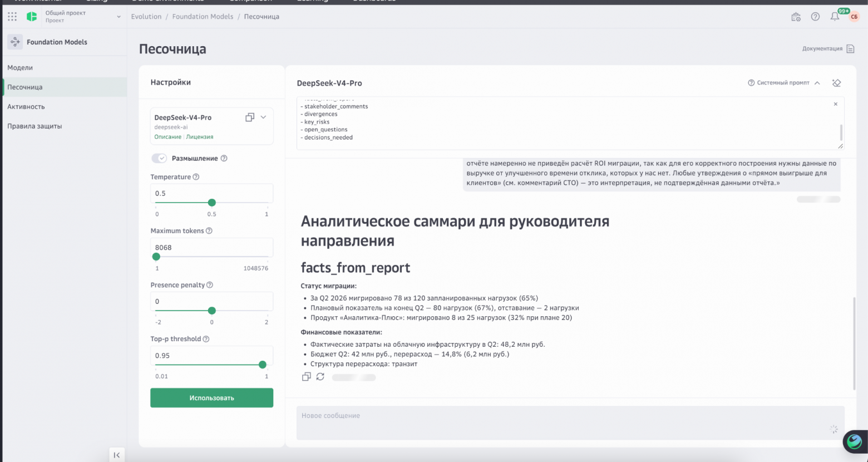Click the Foundation Models sidebar icon
868x462 pixels.
pos(15,42)
